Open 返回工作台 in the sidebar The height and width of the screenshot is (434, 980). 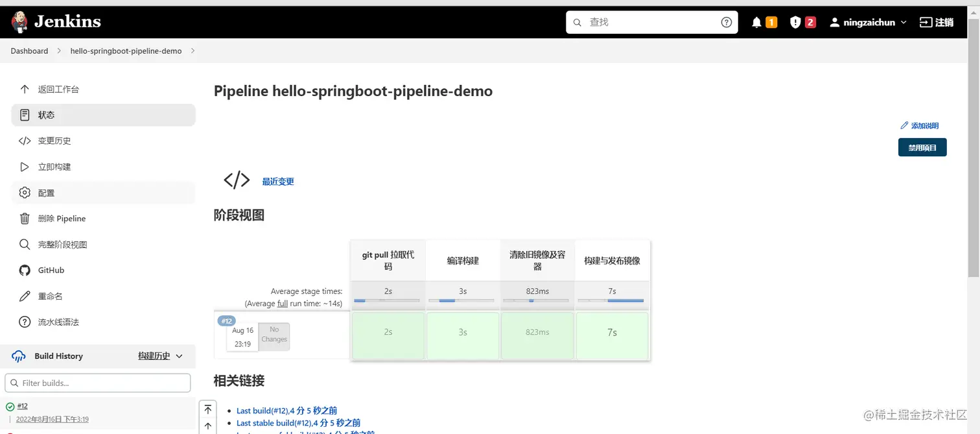coord(103,89)
